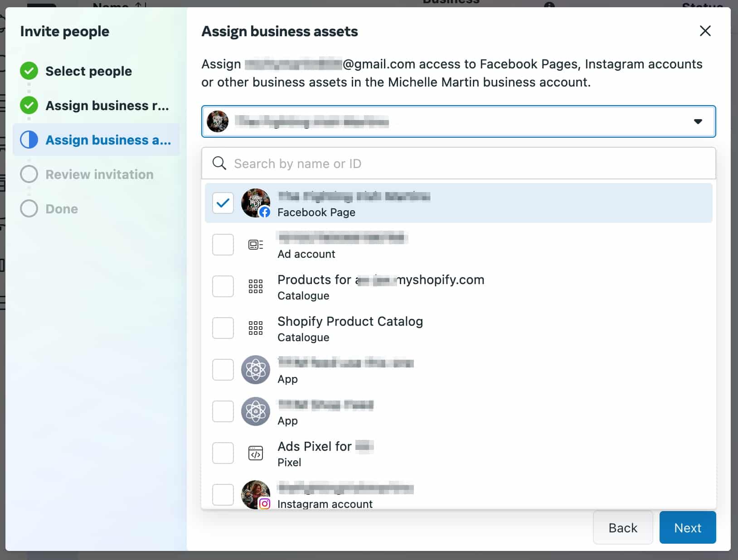This screenshot has height=560, width=738.
Task: Click the page profile picture thumbnail in the selector
Action: [217, 121]
